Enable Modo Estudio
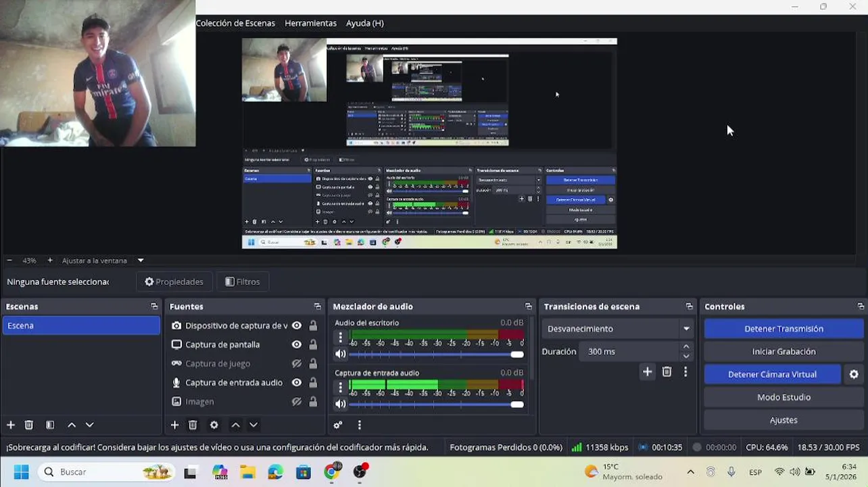The width and height of the screenshot is (868, 487). [783, 397]
